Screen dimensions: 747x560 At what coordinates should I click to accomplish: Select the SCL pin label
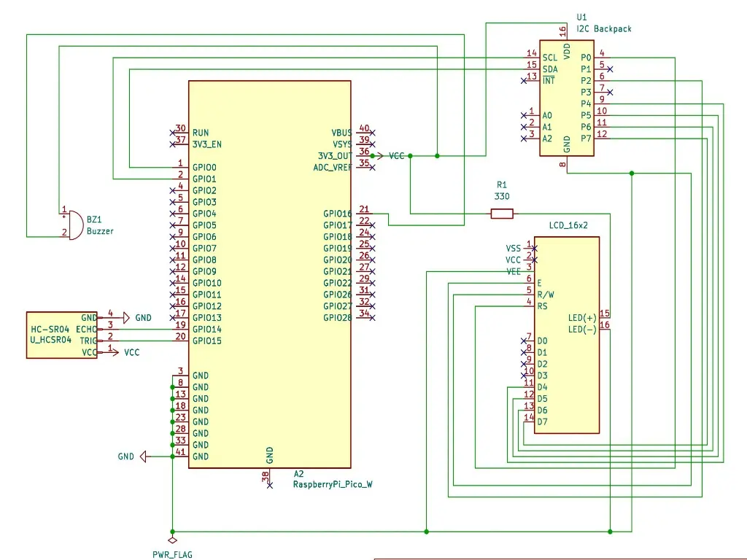[550, 58]
